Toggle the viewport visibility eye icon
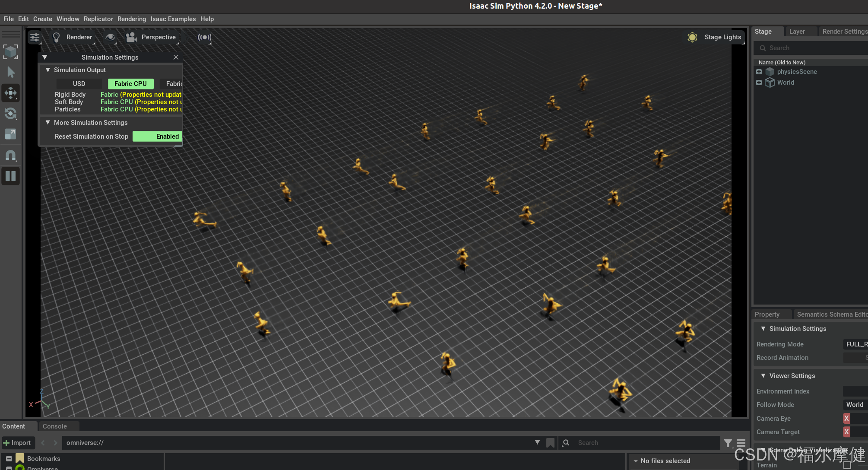Image resolution: width=868 pixels, height=470 pixels. point(111,37)
